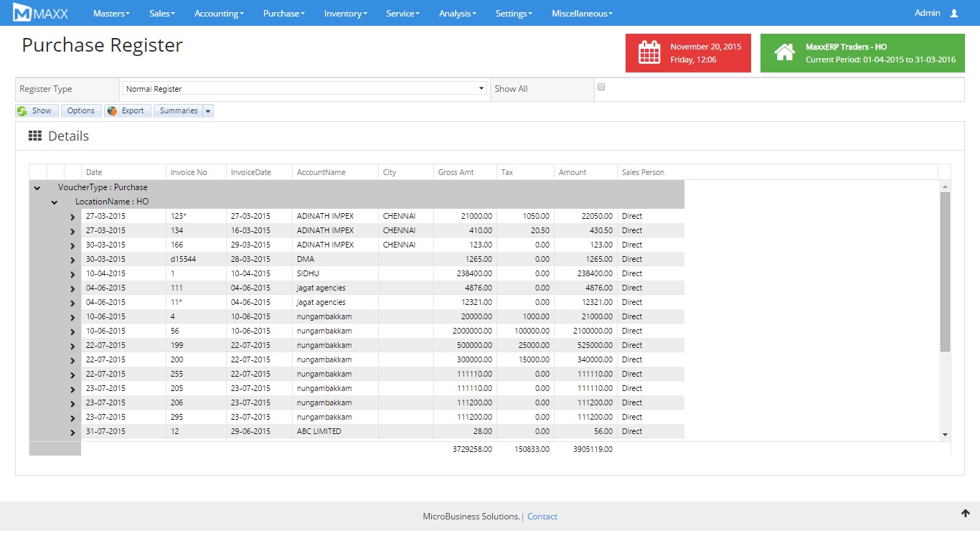
Task: Open the Purchase menu
Action: point(283,14)
